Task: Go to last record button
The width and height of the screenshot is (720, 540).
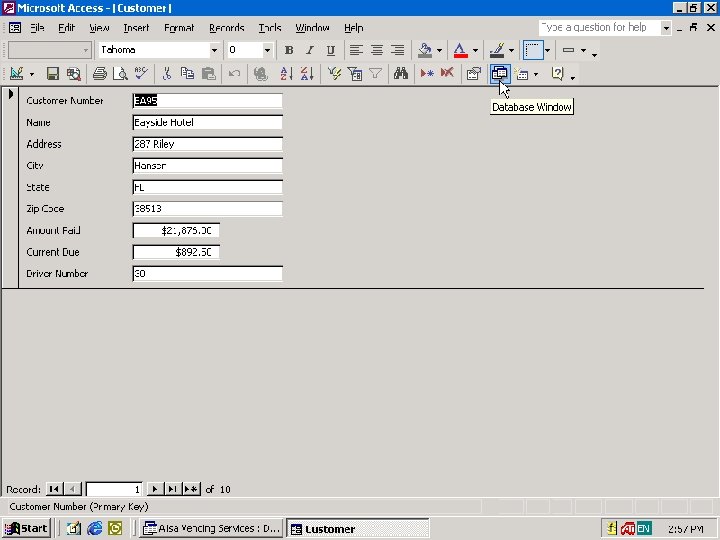Action: tap(173, 489)
